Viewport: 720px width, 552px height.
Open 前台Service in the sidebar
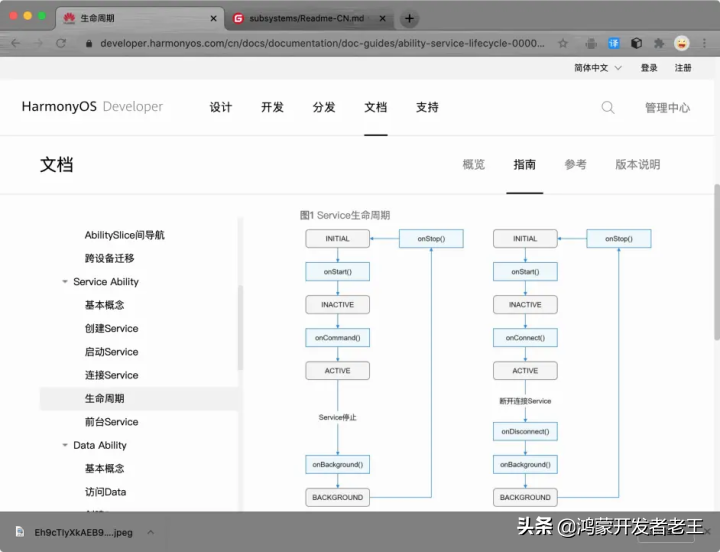111,422
